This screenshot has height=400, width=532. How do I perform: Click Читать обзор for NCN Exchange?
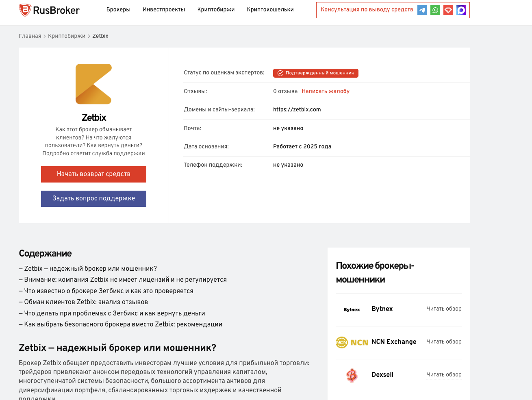[x=444, y=341]
